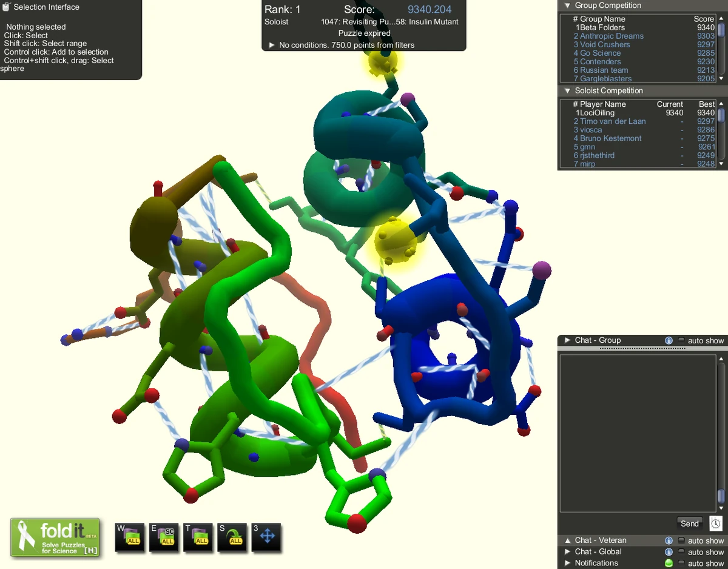Click the Soloist Competition scroll-down arrow
Screen dimensions: 728x569
(721, 164)
